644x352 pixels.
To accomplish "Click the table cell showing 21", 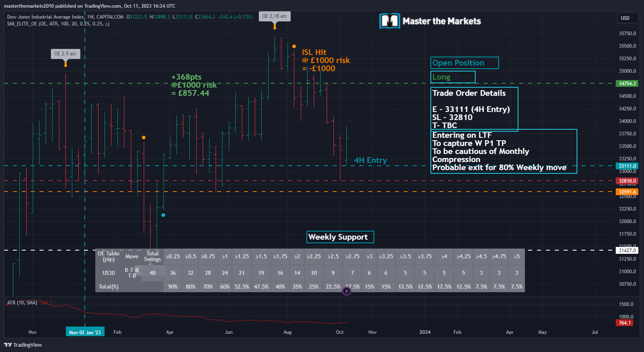I will [242, 273].
